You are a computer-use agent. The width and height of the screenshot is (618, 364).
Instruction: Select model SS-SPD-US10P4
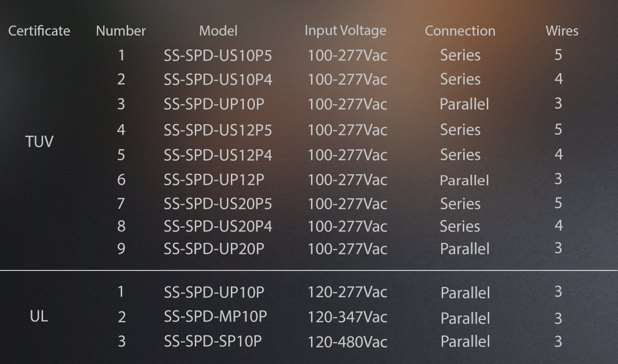[x=218, y=79]
